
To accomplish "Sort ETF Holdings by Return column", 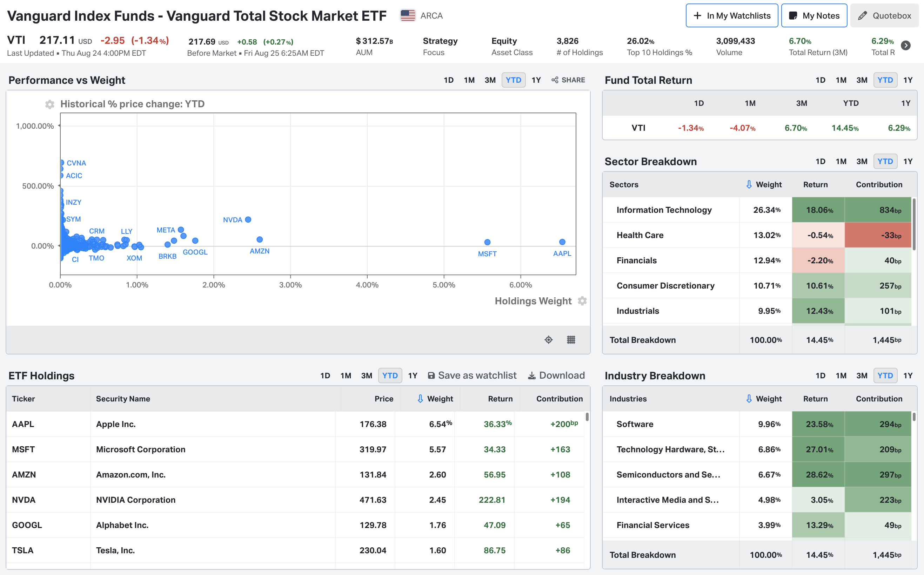I will tap(500, 399).
